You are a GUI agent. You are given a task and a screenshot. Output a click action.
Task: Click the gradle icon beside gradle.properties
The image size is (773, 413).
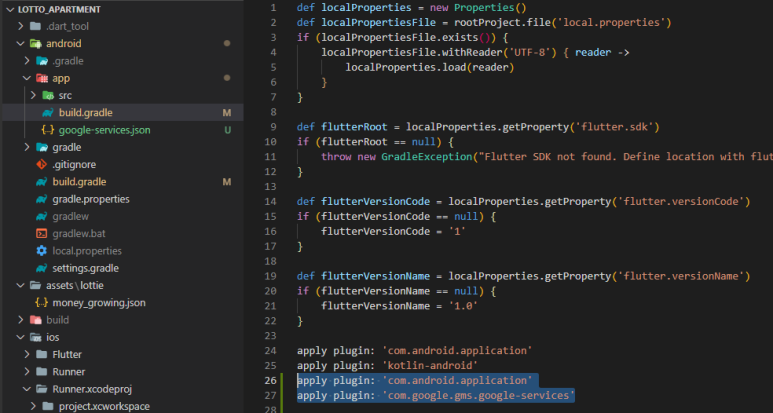coord(42,199)
